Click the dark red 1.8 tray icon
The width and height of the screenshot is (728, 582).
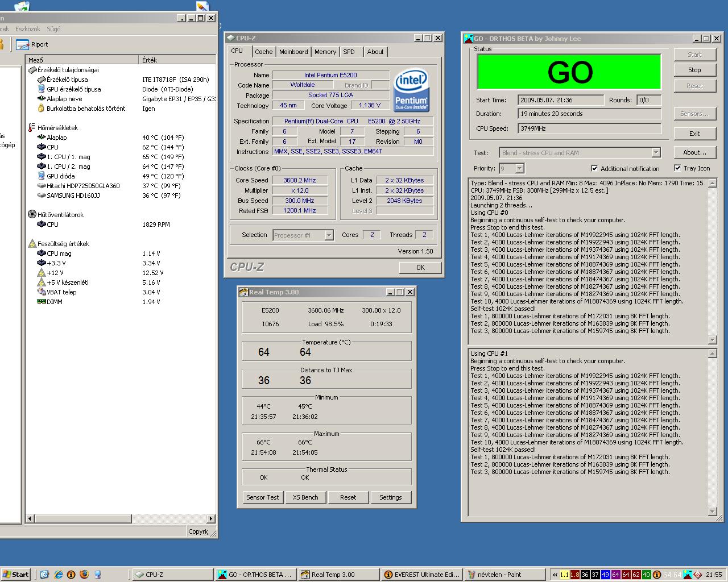(574, 575)
